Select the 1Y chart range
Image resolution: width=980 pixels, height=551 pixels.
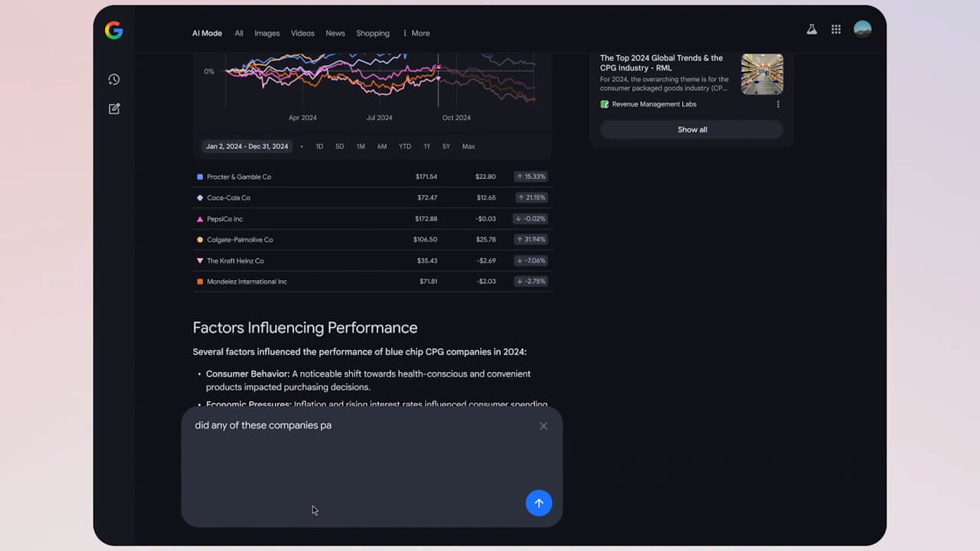(x=427, y=146)
